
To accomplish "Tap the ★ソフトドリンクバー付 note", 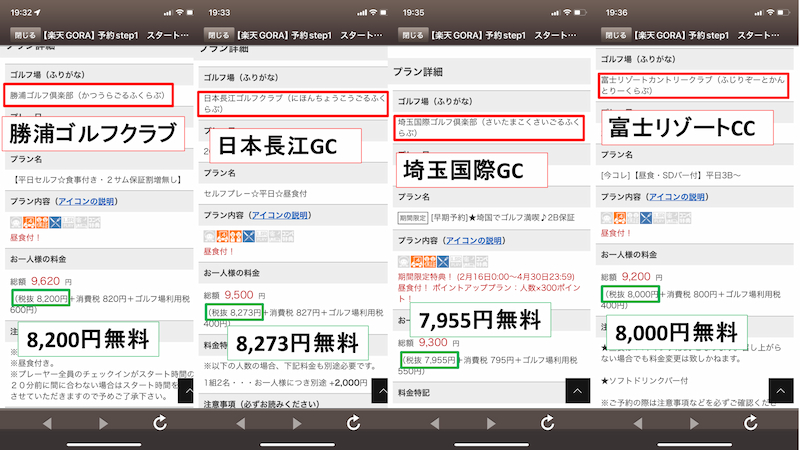I will [644, 381].
